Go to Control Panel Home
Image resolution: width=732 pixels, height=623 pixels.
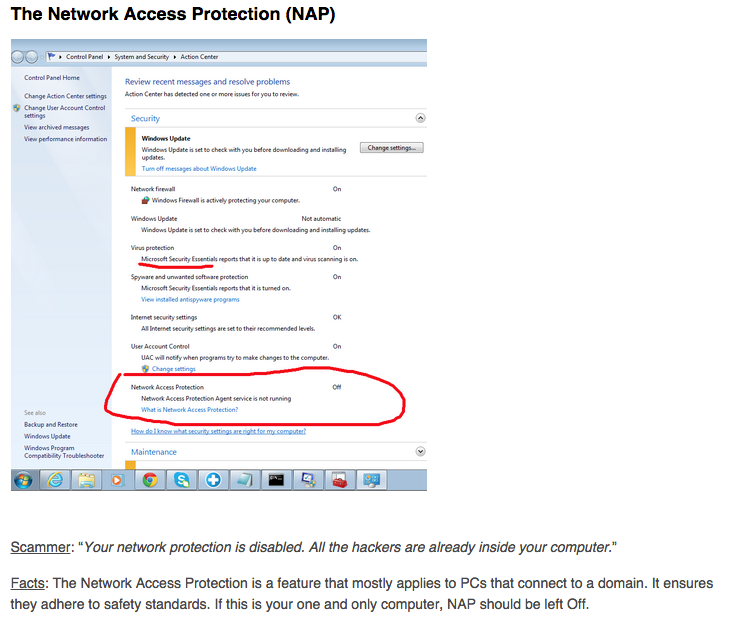pos(51,77)
